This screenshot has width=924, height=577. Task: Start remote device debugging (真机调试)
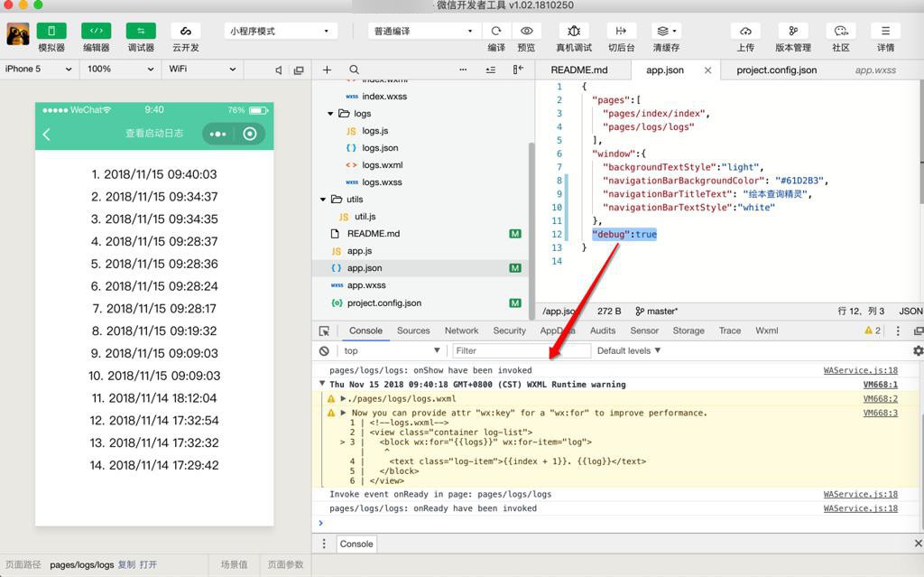point(574,31)
